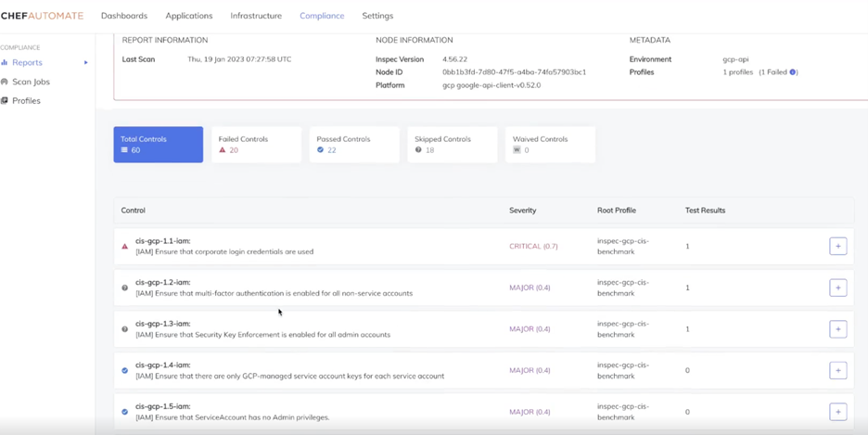Click the passed checkmark icon for cis-gcp-1.4-iam
868x435 pixels.
[125, 370]
